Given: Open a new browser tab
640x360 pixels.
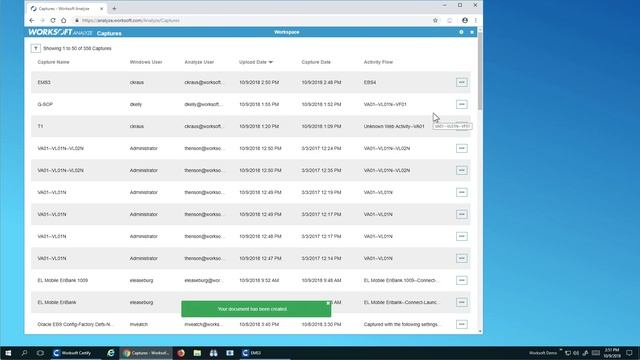Looking at the screenshot, I should [114, 8].
